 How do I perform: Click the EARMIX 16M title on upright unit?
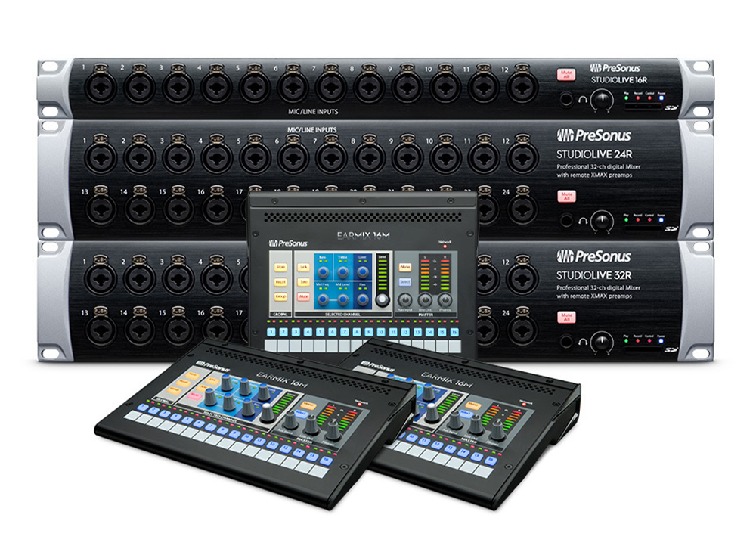pos(363,235)
